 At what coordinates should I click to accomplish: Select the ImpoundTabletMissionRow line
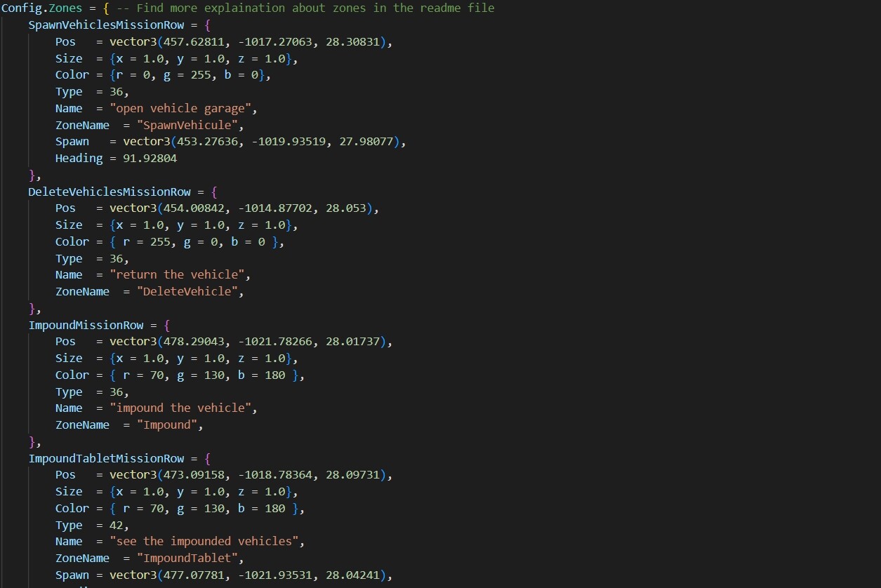(x=120, y=458)
